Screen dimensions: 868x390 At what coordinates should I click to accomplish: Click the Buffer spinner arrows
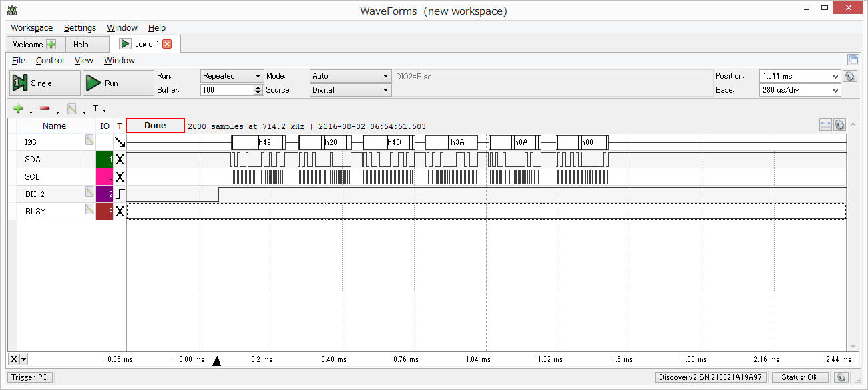(x=258, y=90)
